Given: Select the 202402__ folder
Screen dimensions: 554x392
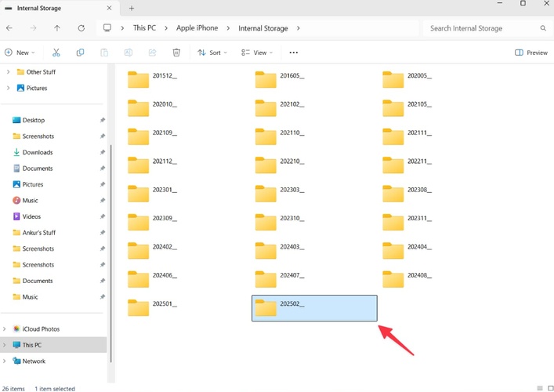Looking at the screenshot, I should click(x=152, y=251).
